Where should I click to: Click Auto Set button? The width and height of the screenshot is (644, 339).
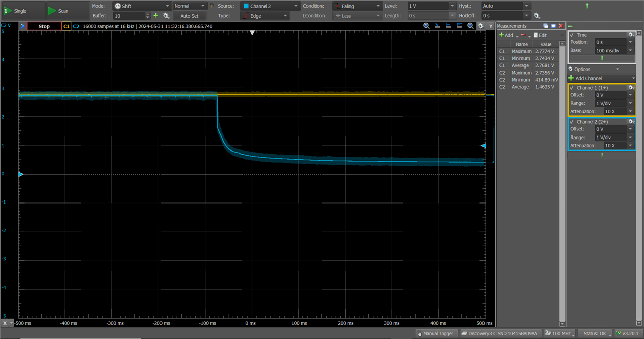pyautogui.click(x=189, y=16)
